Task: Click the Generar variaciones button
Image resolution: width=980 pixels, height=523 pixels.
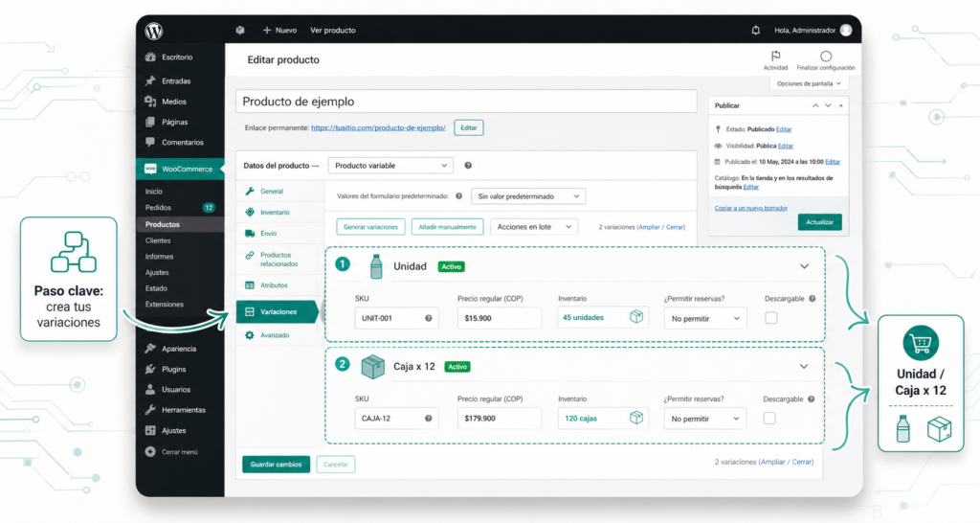Action: (x=370, y=227)
